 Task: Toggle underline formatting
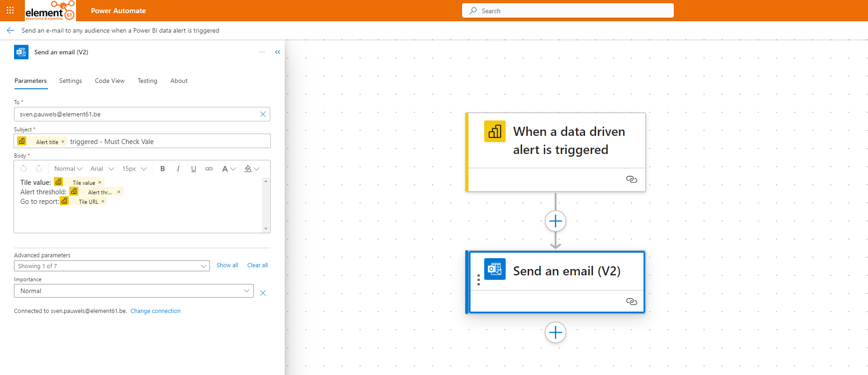(194, 168)
